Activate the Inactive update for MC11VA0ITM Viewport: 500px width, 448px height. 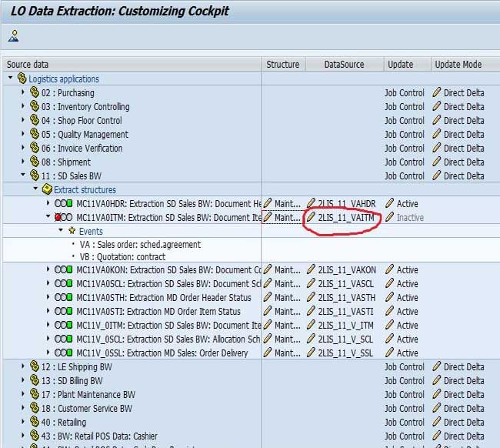410,218
